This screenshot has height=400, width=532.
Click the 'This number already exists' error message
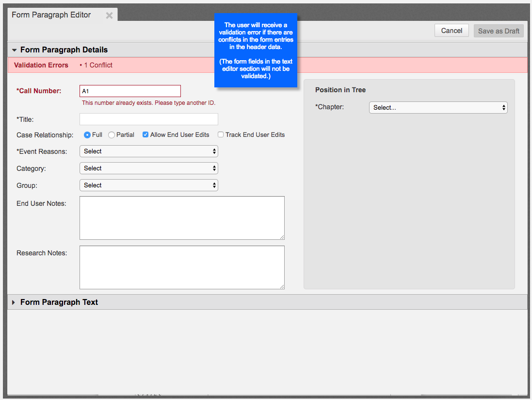pyautogui.click(x=148, y=103)
